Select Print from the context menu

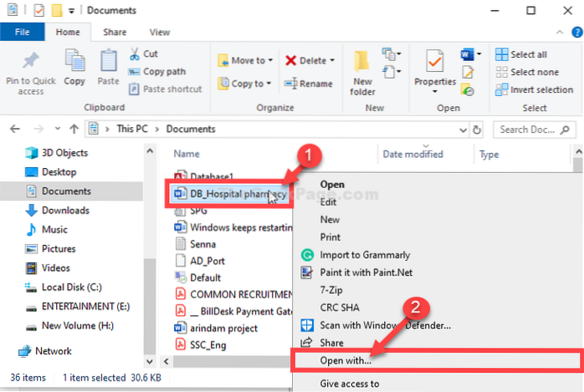pos(331,237)
